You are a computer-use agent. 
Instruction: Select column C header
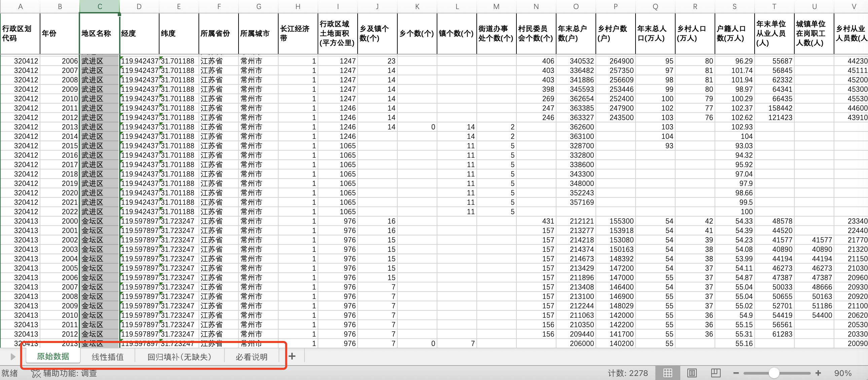(100, 6)
